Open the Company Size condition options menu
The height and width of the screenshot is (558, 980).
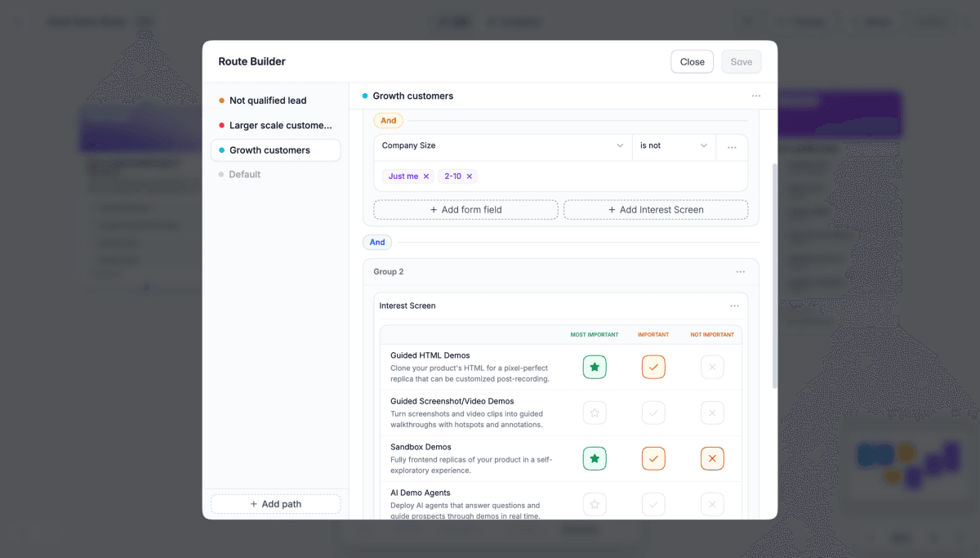pyautogui.click(x=732, y=146)
